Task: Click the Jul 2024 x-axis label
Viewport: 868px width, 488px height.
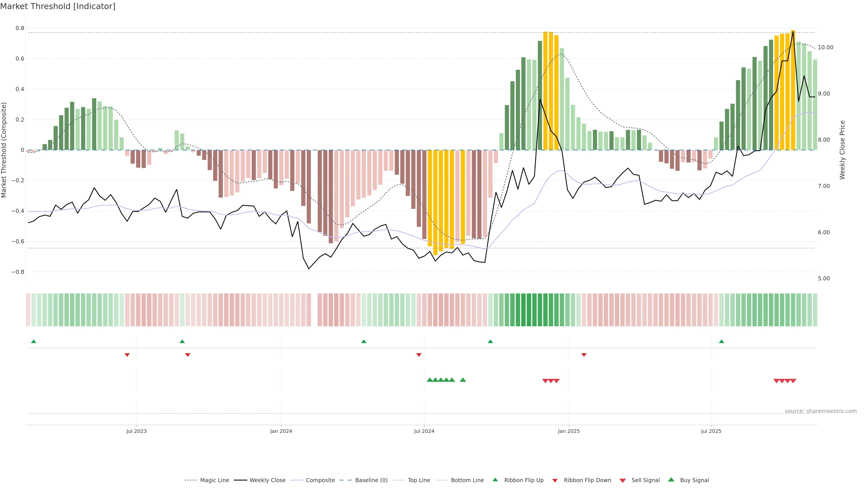Action: (x=424, y=431)
